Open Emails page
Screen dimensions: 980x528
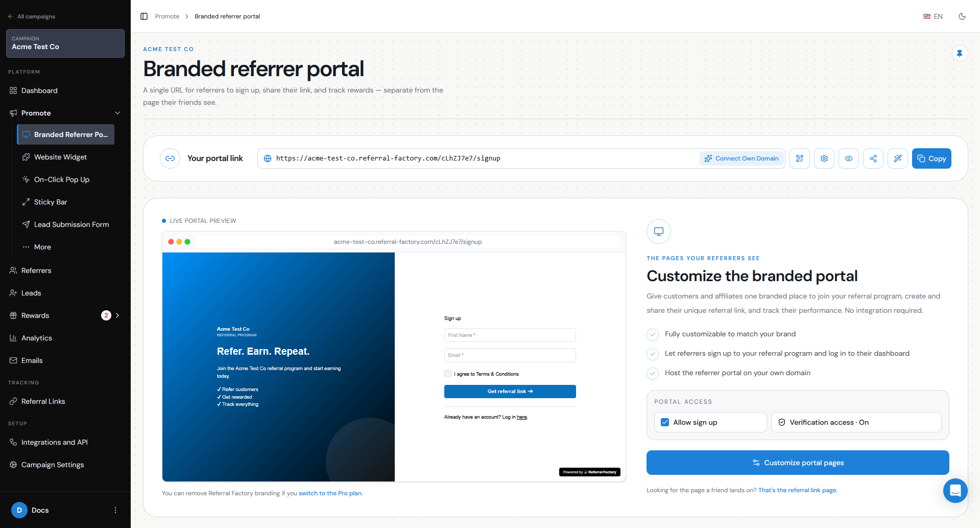pos(65,360)
